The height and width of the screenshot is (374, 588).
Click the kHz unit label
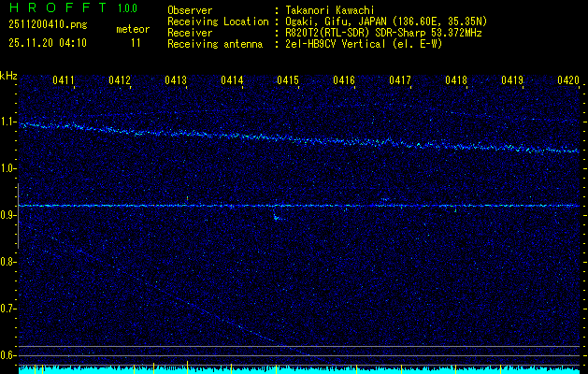[x=9, y=76]
